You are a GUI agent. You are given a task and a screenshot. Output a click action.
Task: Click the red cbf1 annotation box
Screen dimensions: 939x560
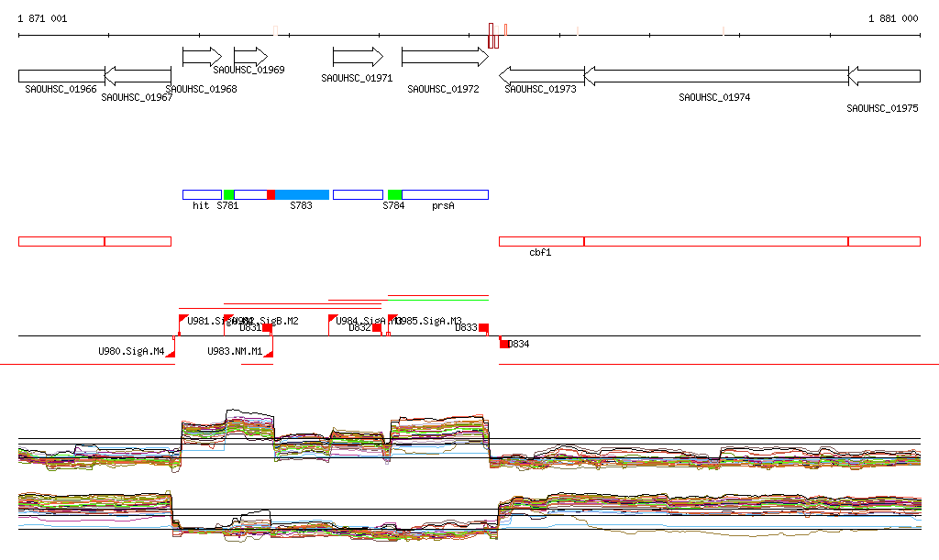(x=541, y=241)
